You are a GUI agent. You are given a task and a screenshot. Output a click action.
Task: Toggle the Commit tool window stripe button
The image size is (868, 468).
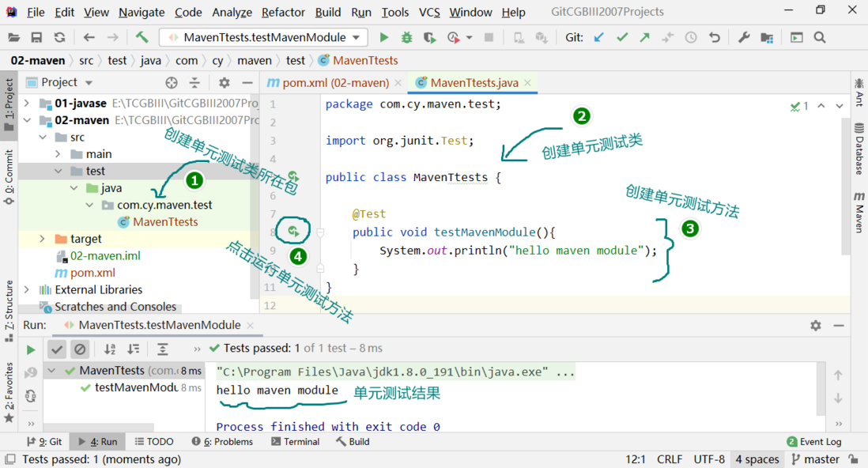click(9, 177)
